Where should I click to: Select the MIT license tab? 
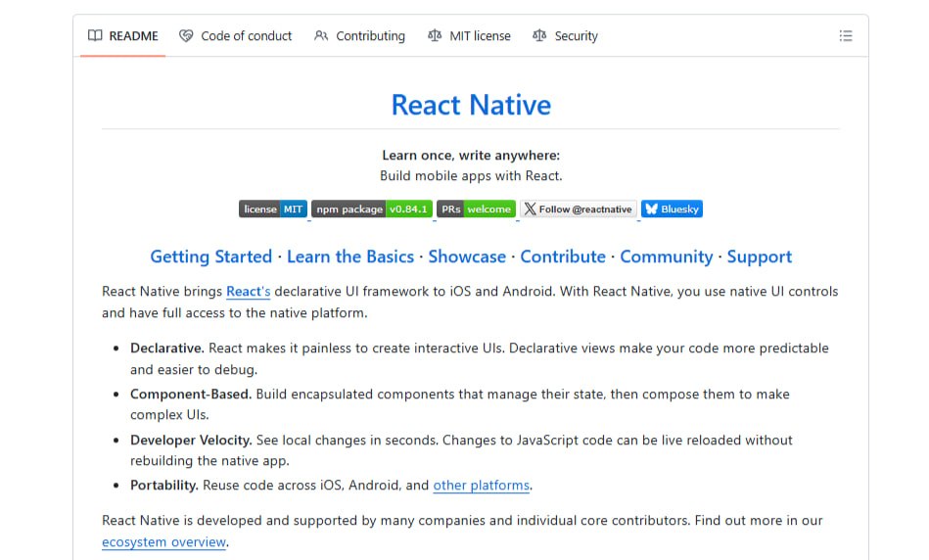pos(469,36)
